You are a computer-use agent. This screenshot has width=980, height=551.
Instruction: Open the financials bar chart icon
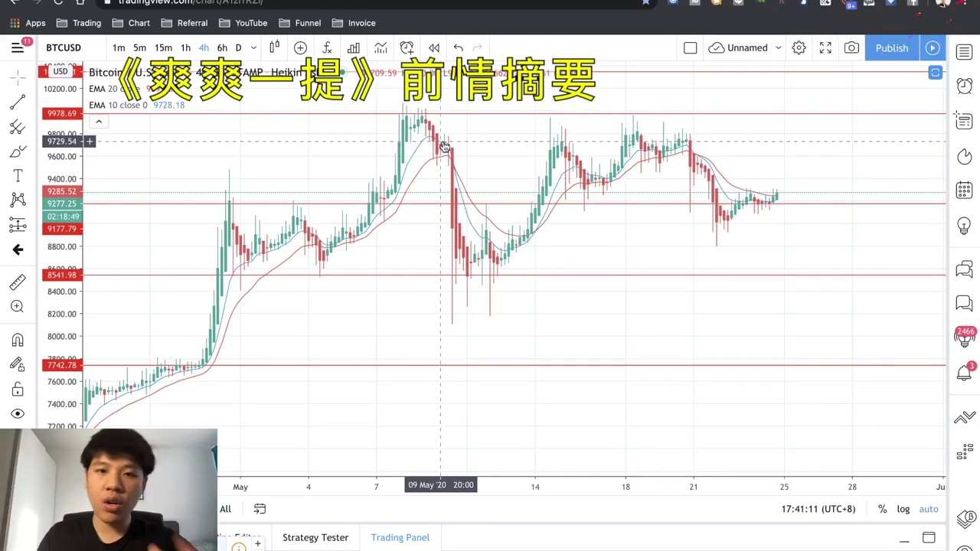click(354, 48)
